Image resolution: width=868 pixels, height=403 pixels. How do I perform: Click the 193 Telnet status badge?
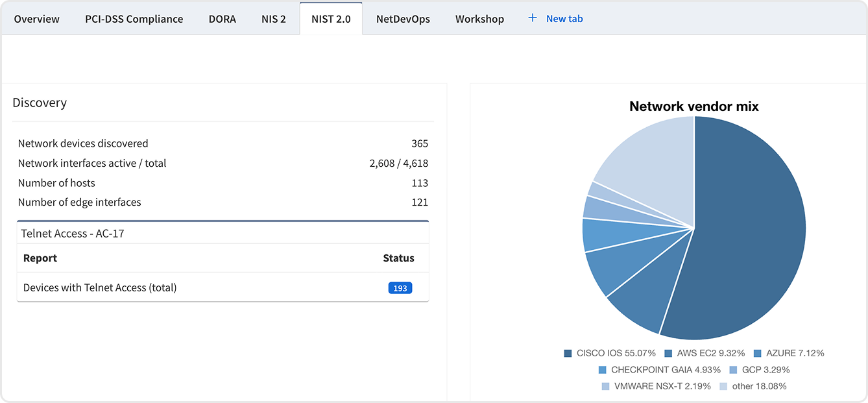[400, 288]
